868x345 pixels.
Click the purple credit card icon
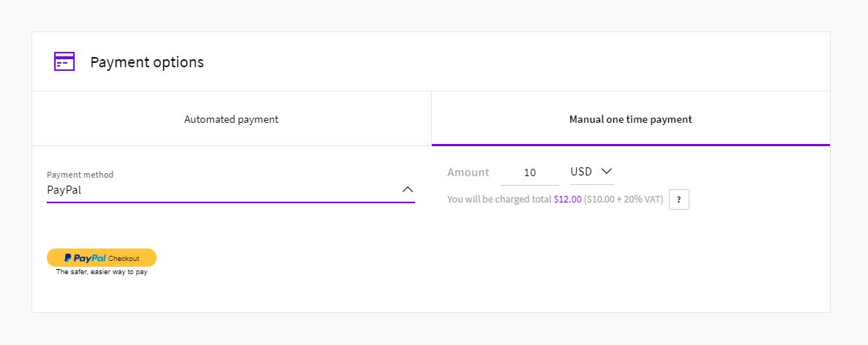click(64, 61)
